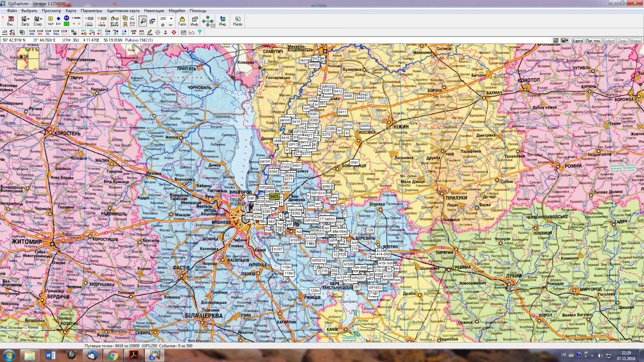Open Google Chrome from the taskbar
Viewport: 644px width, 362px height.
113,355
